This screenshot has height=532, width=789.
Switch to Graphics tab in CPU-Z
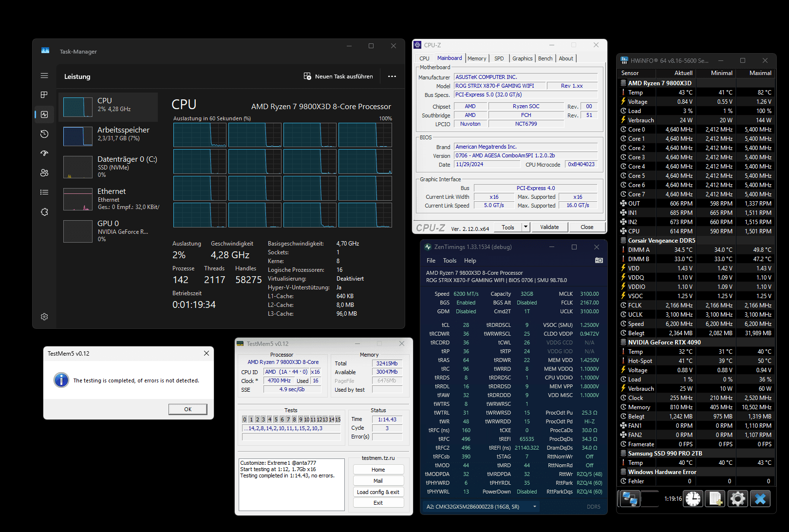point(523,58)
